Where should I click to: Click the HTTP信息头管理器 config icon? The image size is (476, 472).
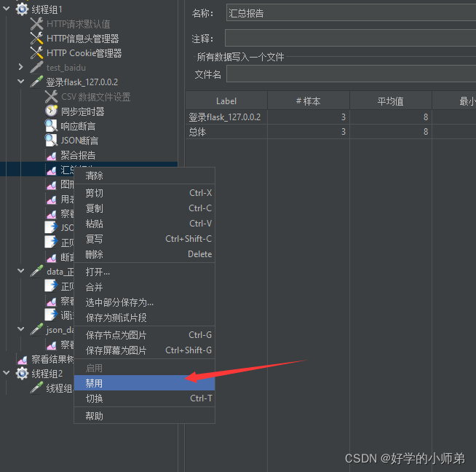(x=36, y=39)
